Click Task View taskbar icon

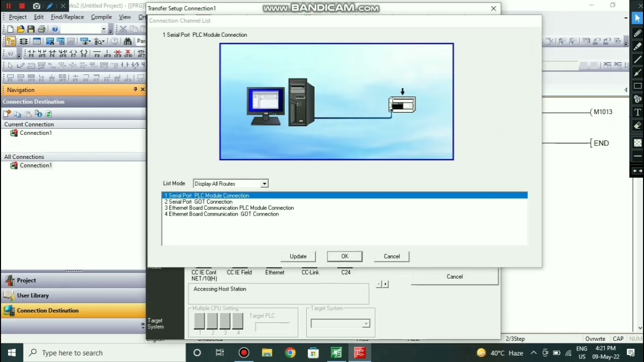pyautogui.click(x=220, y=353)
